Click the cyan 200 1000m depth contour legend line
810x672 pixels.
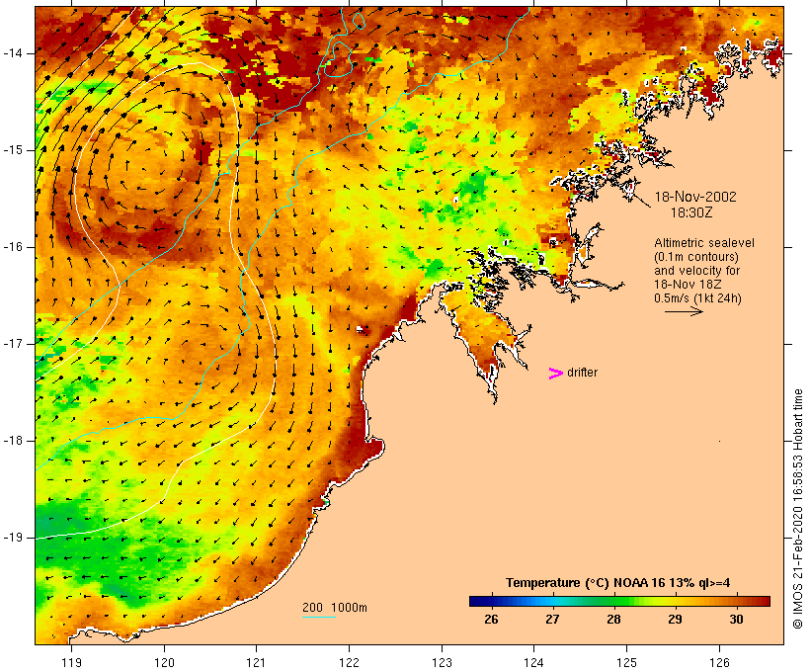(x=319, y=617)
